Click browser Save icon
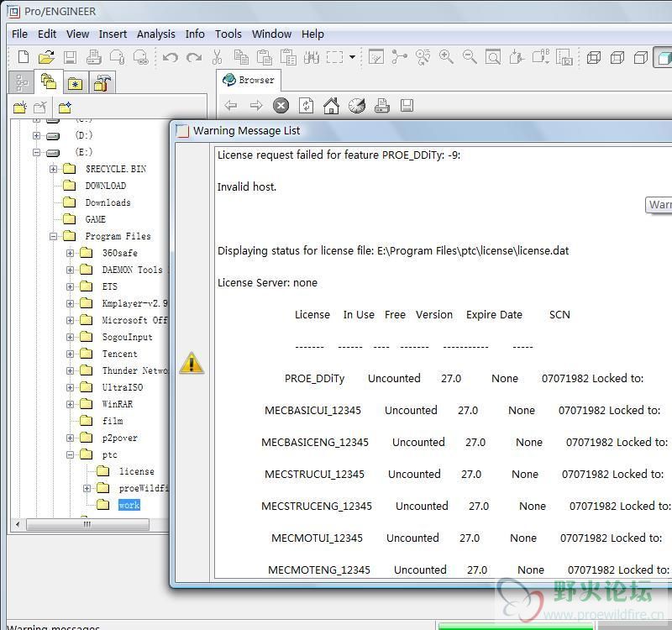The height and width of the screenshot is (630, 672). (x=407, y=106)
